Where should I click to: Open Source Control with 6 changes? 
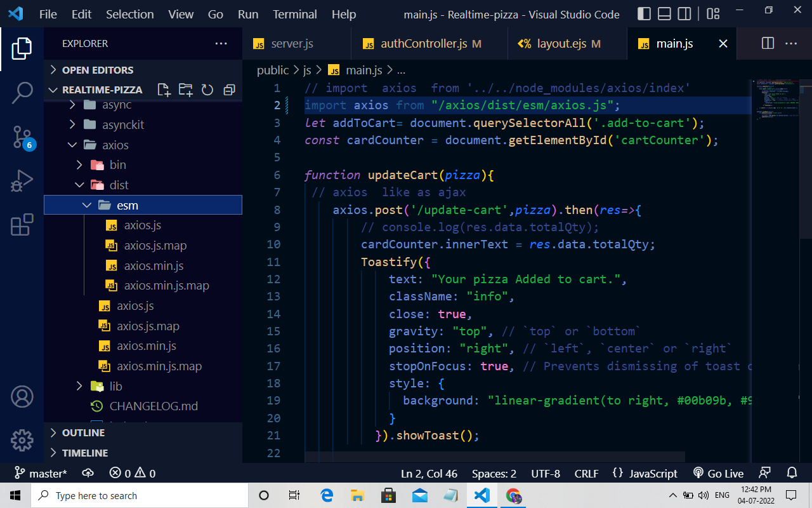(22, 137)
